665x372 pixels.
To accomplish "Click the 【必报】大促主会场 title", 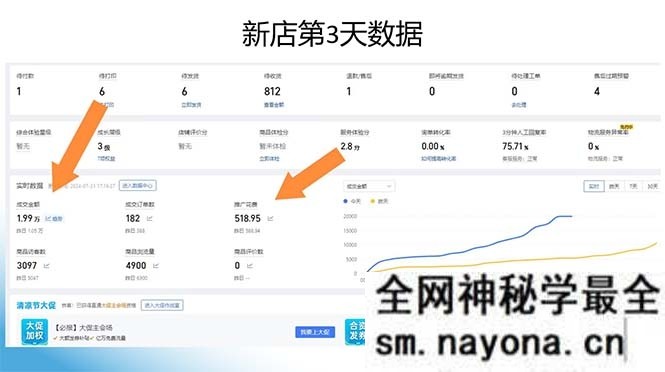I will (x=83, y=327).
